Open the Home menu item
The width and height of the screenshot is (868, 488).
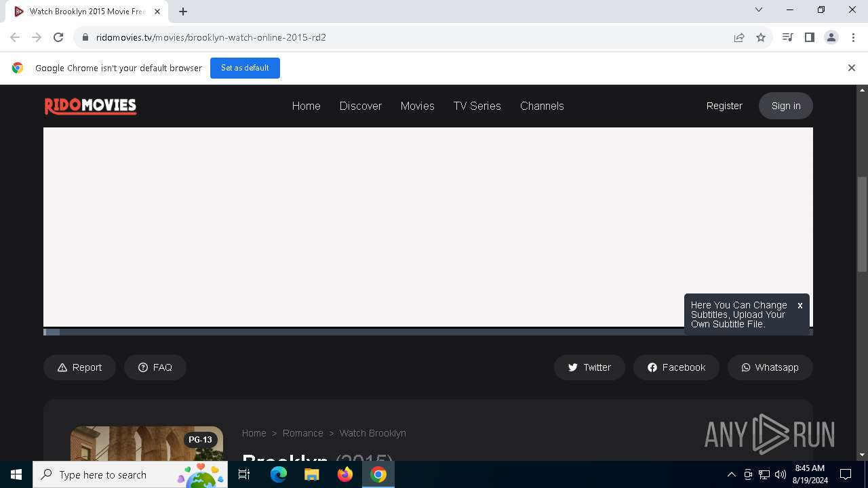point(306,106)
